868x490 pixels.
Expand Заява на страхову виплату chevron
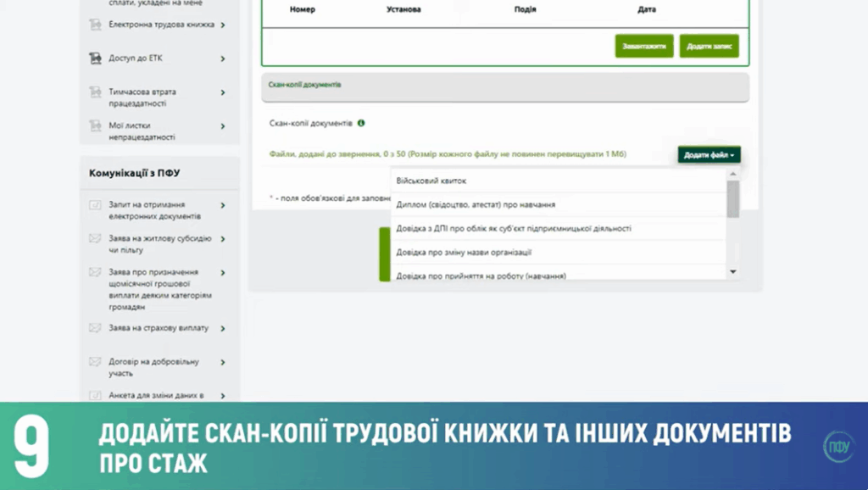pos(223,328)
